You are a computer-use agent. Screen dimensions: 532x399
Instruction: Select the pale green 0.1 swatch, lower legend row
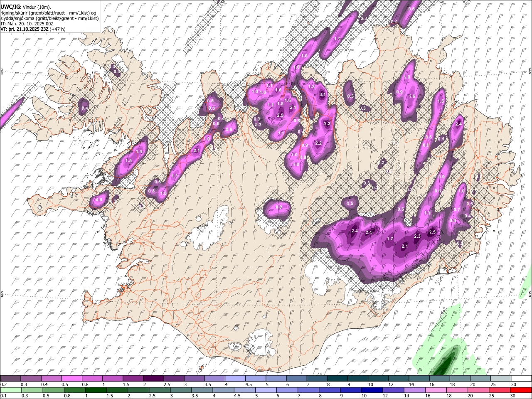11,390
